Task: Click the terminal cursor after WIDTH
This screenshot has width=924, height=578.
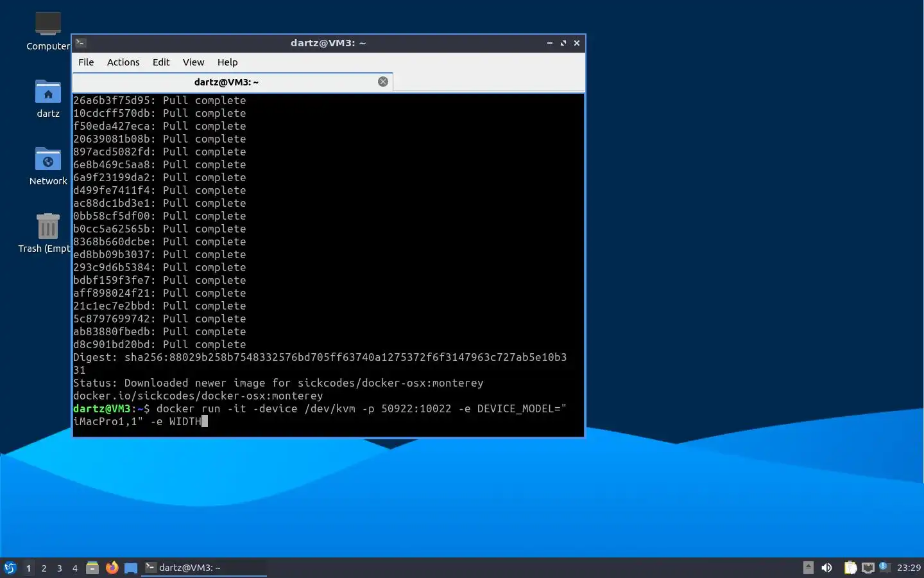Action: (x=205, y=421)
